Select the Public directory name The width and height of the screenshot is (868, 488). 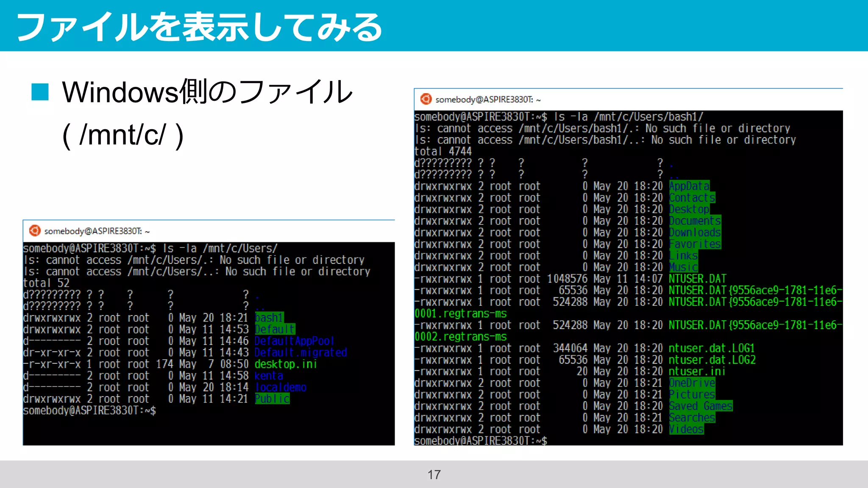tap(272, 399)
